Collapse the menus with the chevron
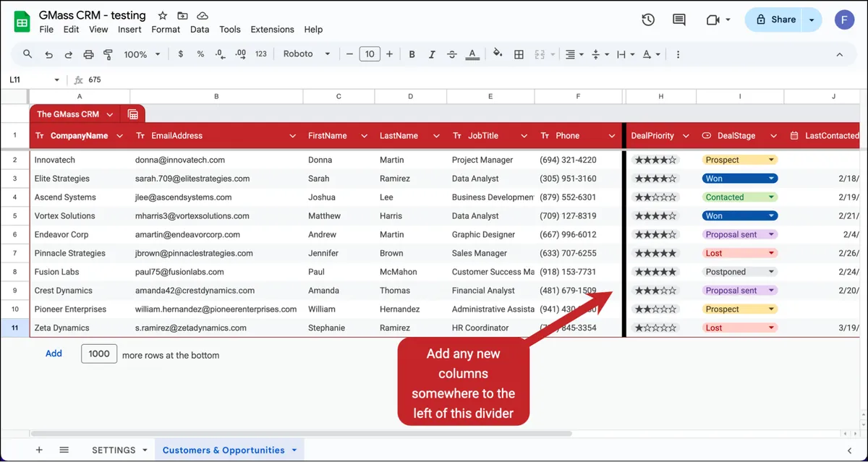The image size is (868, 462). coord(840,54)
